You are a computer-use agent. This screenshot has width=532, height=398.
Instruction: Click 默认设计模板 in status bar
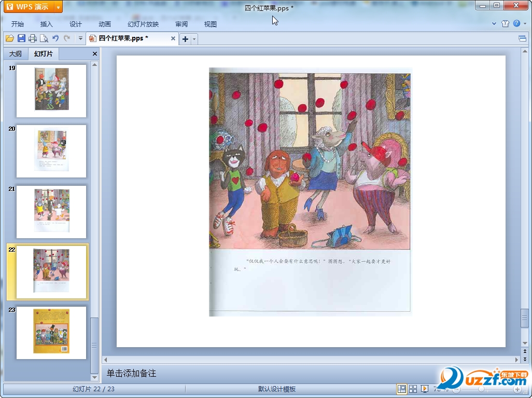(277, 389)
